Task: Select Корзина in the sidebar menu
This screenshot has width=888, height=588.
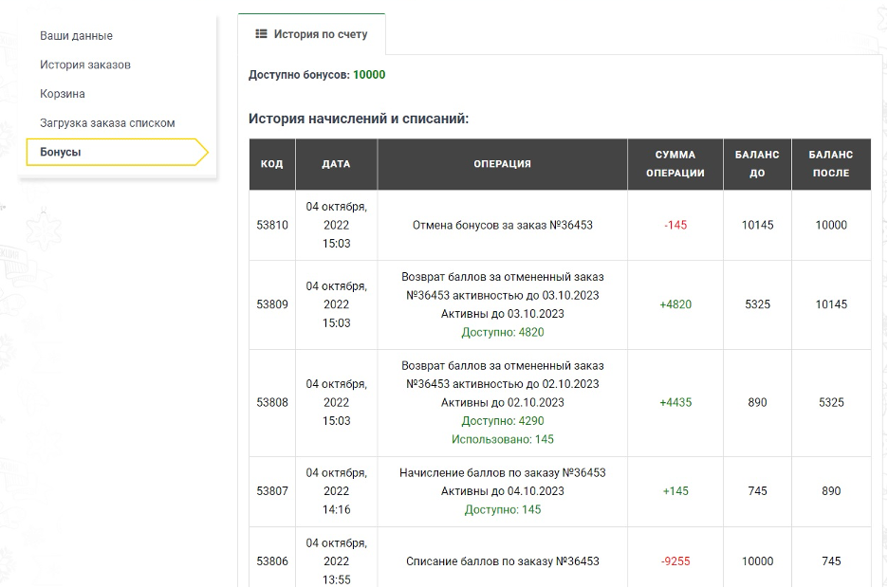Action: (63, 93)
